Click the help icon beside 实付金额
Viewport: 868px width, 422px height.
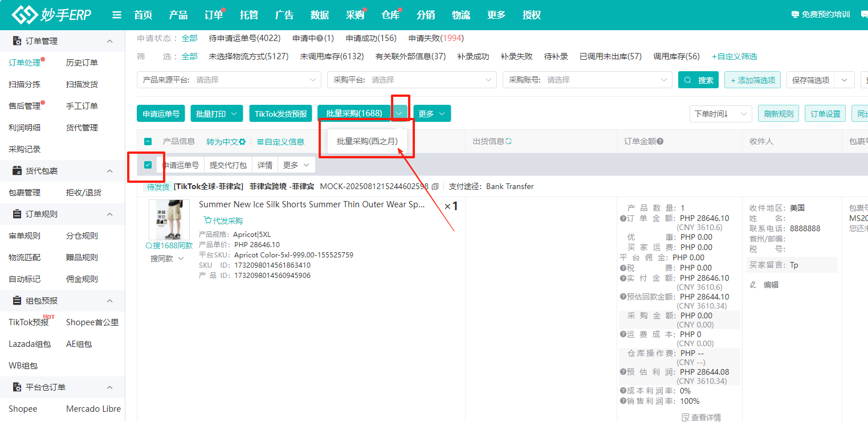(623, 278)
